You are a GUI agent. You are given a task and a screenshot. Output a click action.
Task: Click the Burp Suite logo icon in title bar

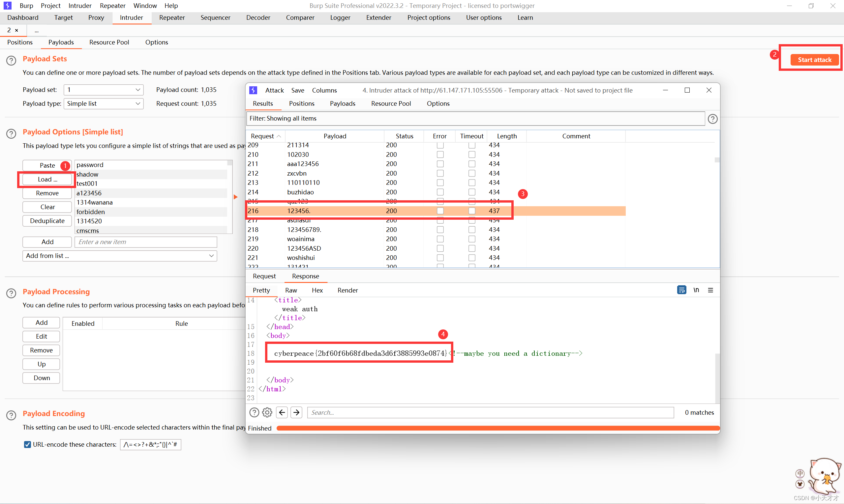click(7, 5)
